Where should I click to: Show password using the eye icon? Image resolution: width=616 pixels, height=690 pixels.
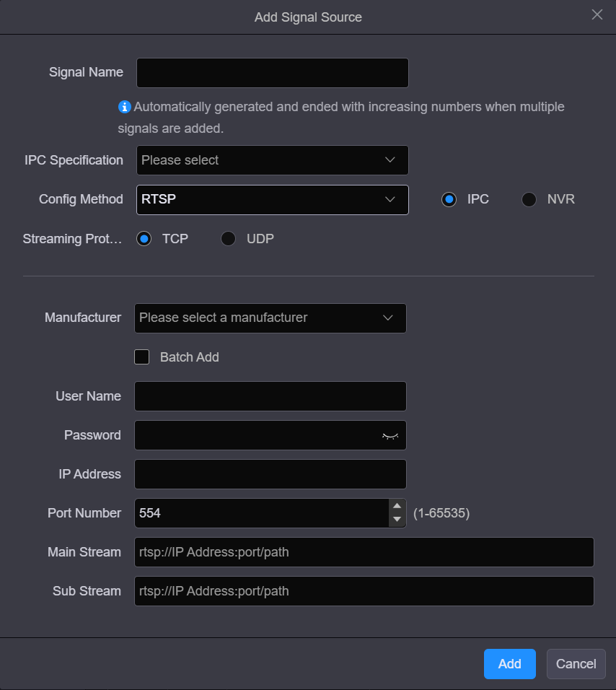click(x=390, y=436)
